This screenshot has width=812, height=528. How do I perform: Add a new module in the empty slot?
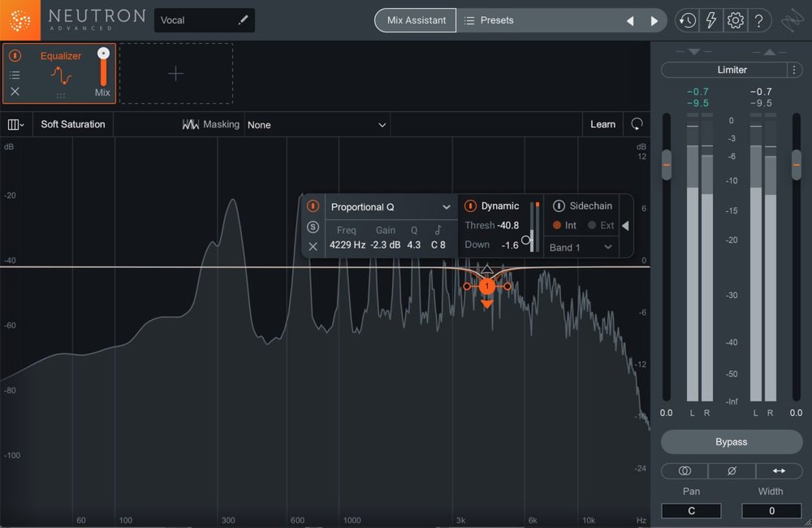(175, 74)
